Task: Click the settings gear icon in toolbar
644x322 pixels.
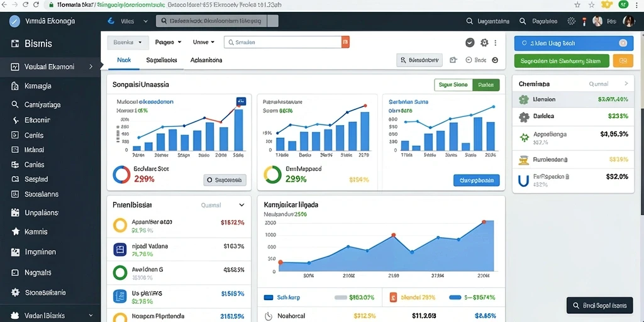Action: (484, 42)
